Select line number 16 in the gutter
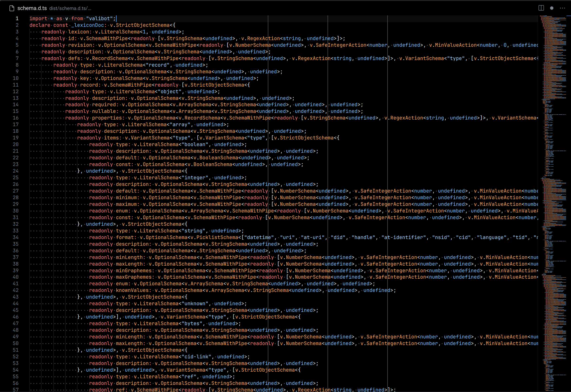 [15, 118]
